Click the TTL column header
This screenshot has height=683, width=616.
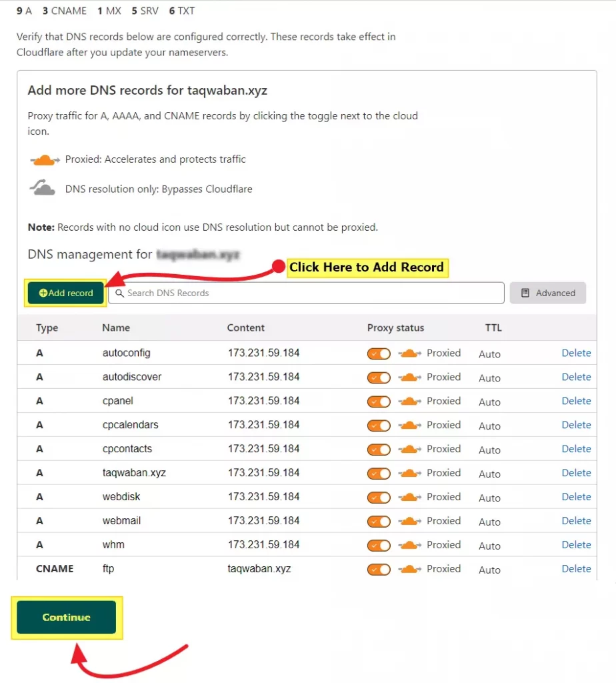click(x=493, y=327)
